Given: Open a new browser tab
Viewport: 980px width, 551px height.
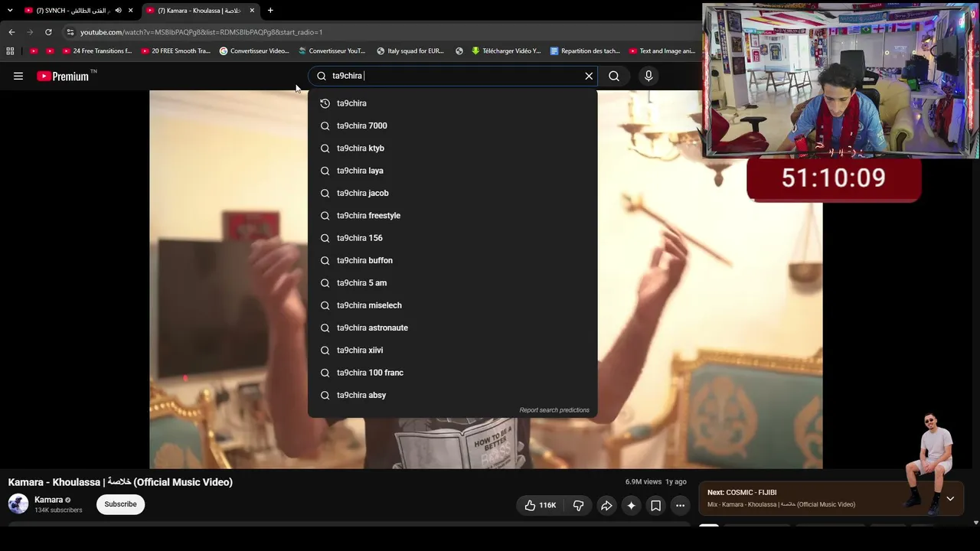Looking at the screenshot, I should [x=270, y=11].
